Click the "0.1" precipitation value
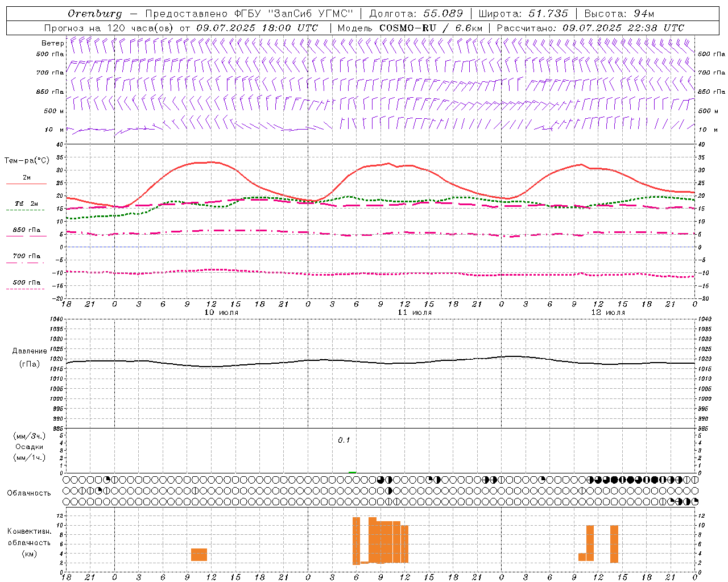The image size is (728, 582). pos(344,440)
